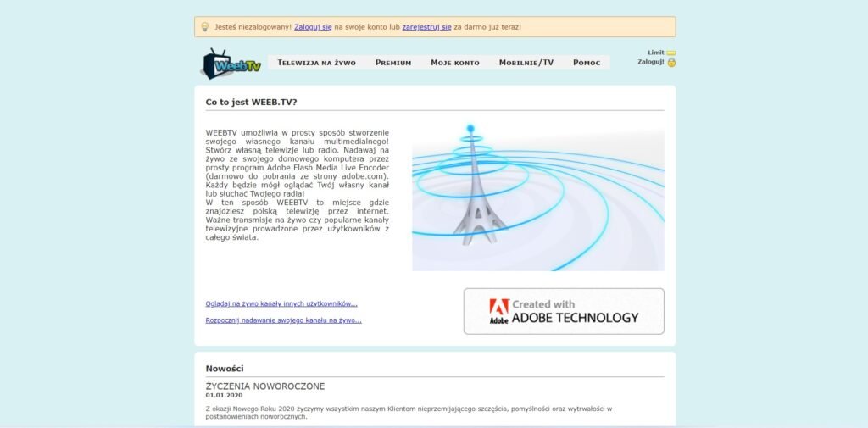Click the ŻYCZENIA NOWOROCZONE news title
This screenshot has height=428, width=868.
(x=265, y=386)
